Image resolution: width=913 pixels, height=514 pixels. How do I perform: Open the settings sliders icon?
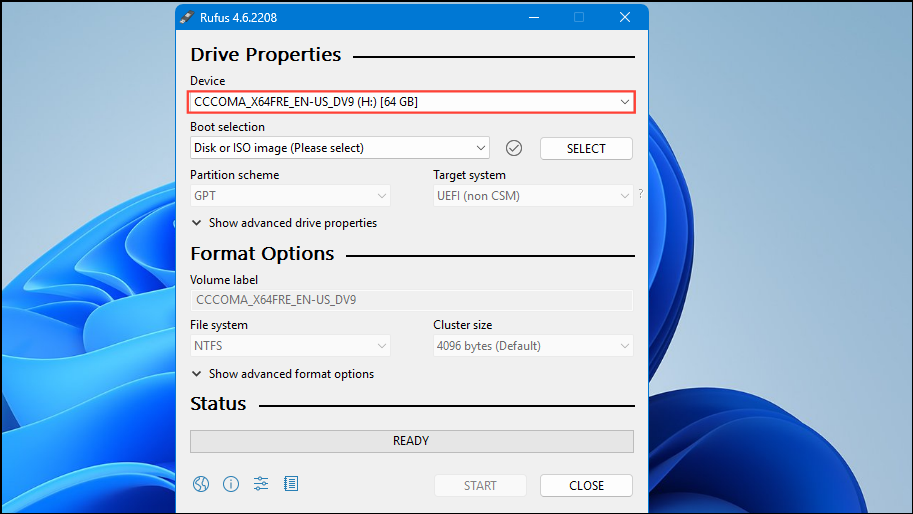tap(261, 483)
